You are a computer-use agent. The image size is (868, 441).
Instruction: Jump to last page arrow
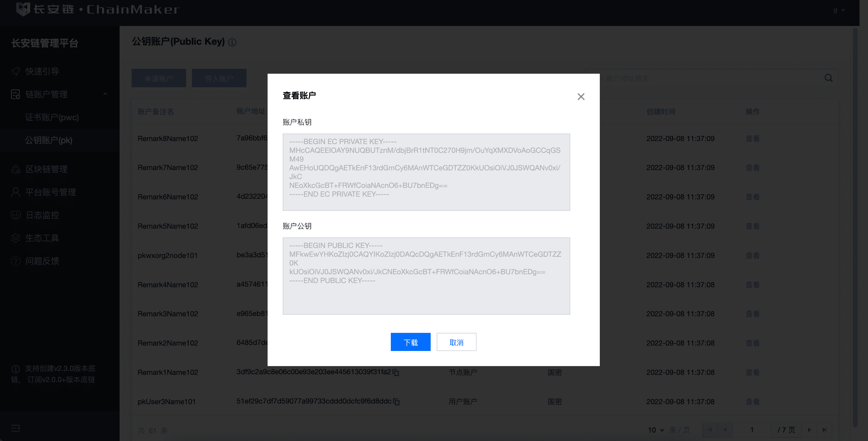click(x=824, y=430)
